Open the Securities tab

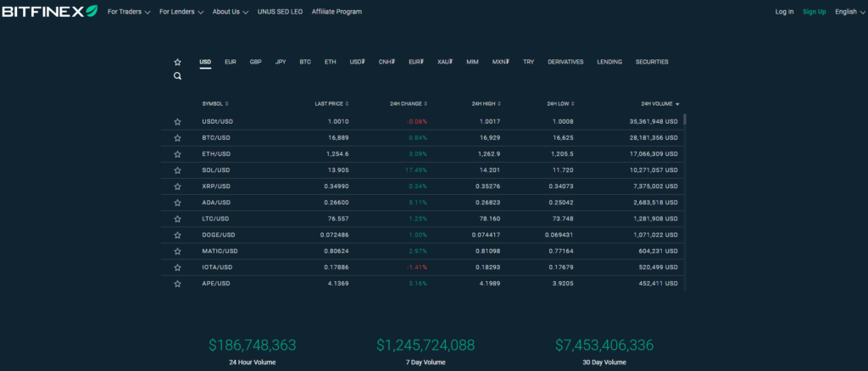[x=652, y=62]
